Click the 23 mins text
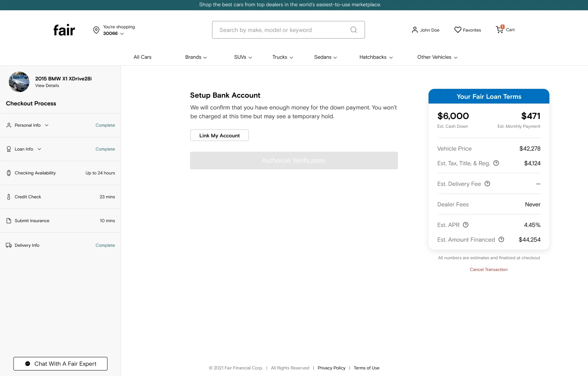 click(x=107, y=197)
